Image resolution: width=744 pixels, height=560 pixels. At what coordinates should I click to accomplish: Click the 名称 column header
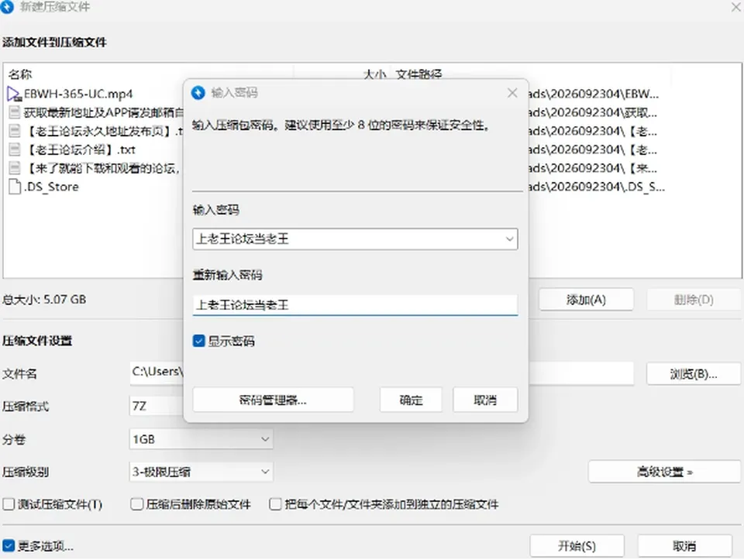click(x=20, y=74)
